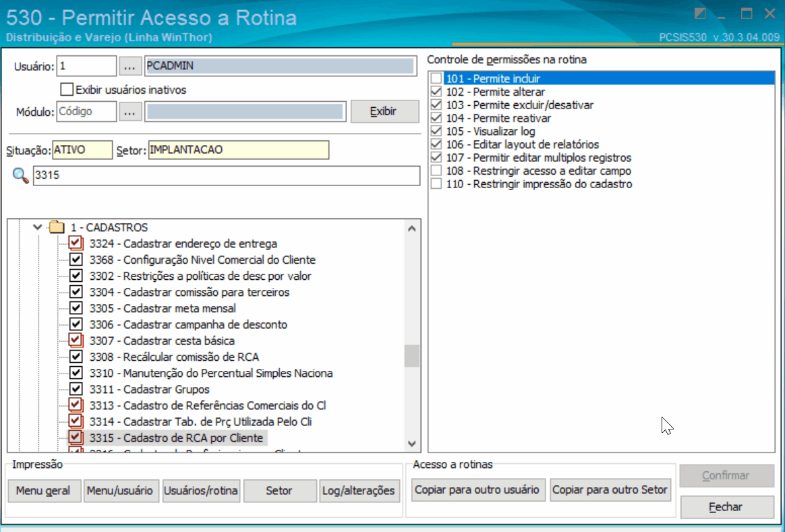Toggle the 3305 Cadastrar meta mensal checkbox
785x532 pixels.
(76, 308)
